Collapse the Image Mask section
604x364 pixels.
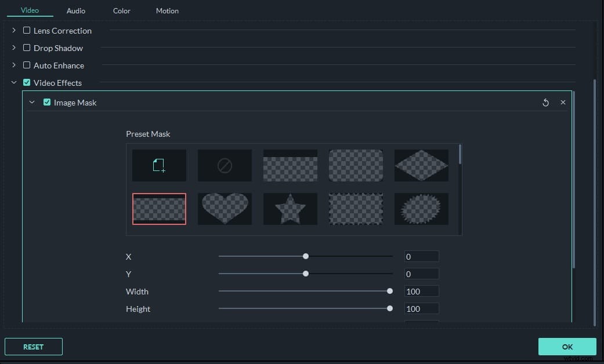pyautogui.click(x=32, y=102)
